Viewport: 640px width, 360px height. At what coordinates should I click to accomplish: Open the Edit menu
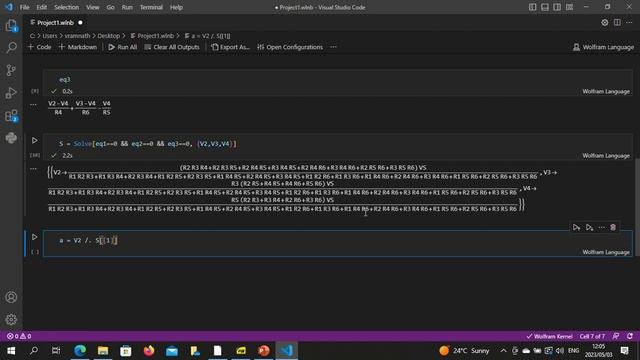click(x=42, y=7)
